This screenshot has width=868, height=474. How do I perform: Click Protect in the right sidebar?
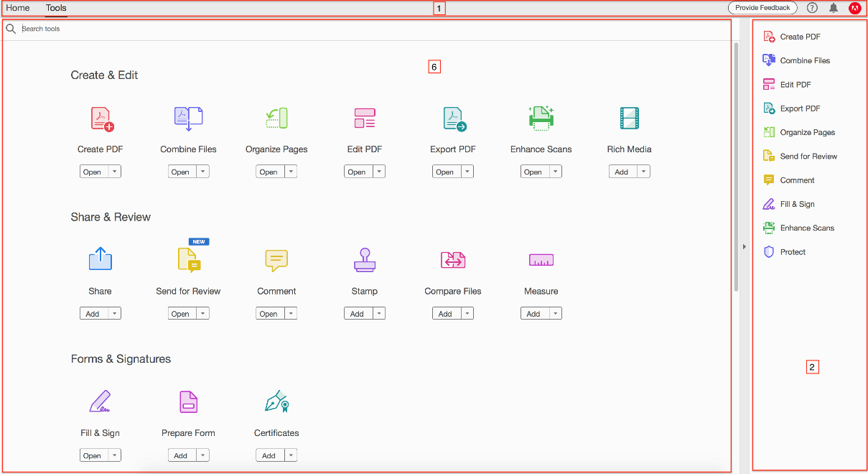click(791, 251)
